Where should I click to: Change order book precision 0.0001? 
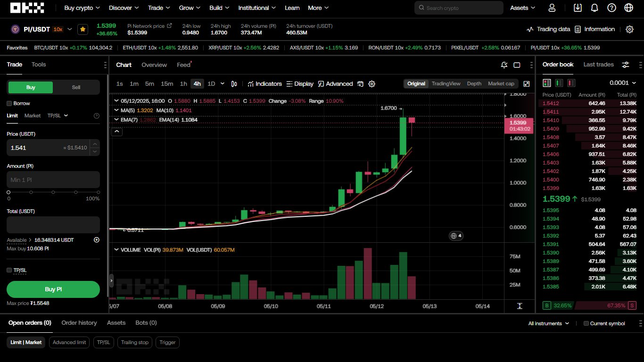(623, 83)
